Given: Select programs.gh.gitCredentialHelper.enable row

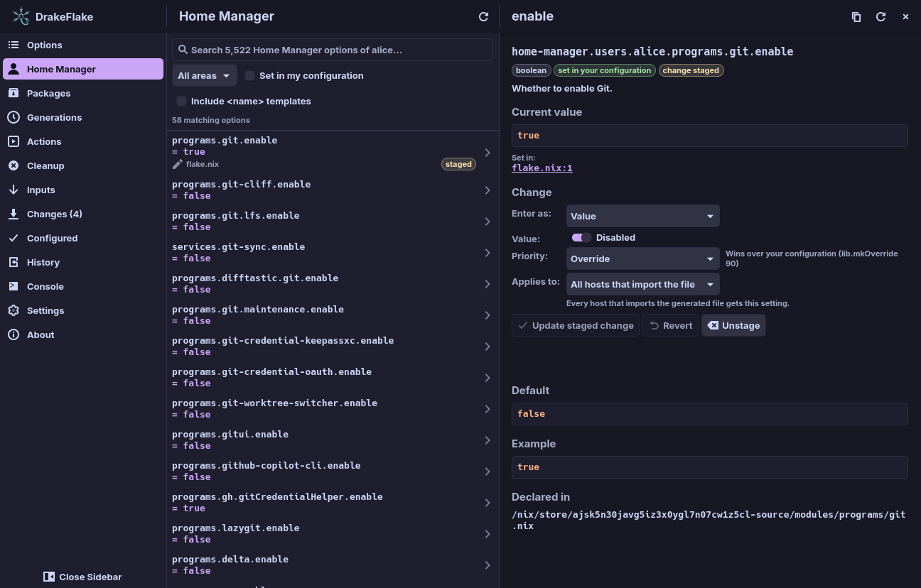Looking at the screenshot, I should tap(333, 502).
